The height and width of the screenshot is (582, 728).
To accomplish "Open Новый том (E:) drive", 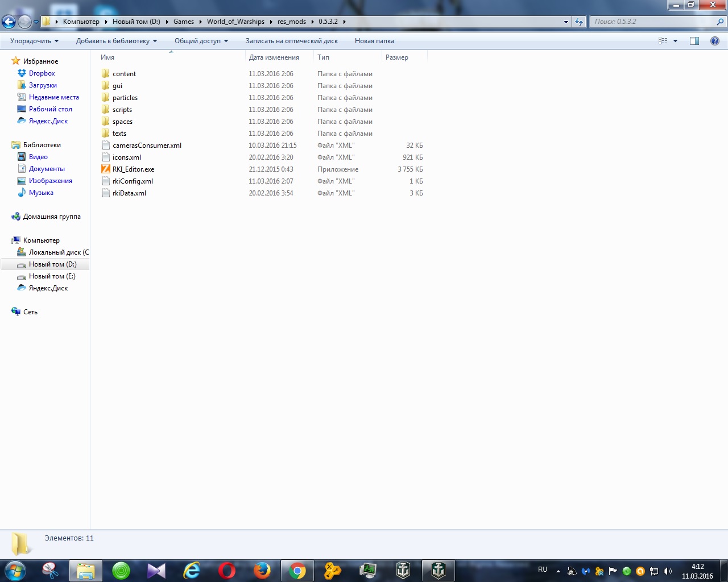I will (52, 276).
